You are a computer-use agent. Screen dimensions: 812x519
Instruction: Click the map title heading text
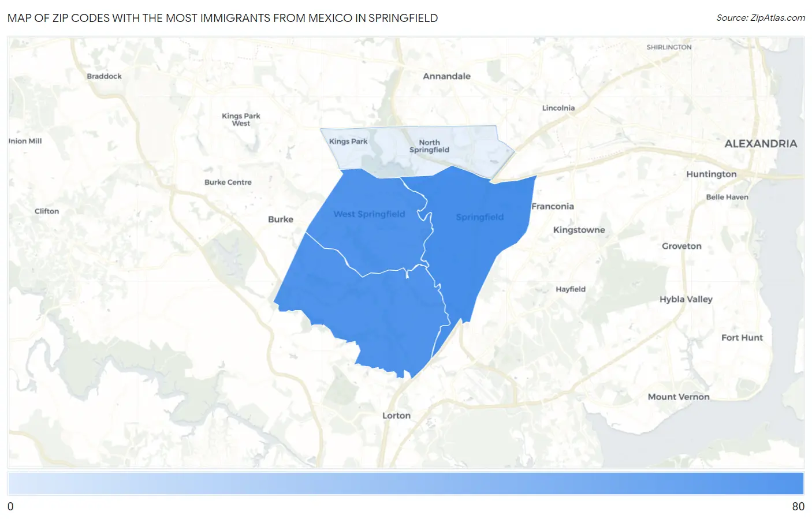tap(222, 18)
